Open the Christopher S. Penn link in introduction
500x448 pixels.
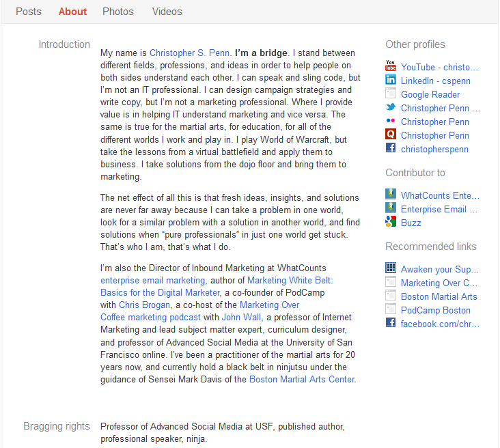point(189,53)
